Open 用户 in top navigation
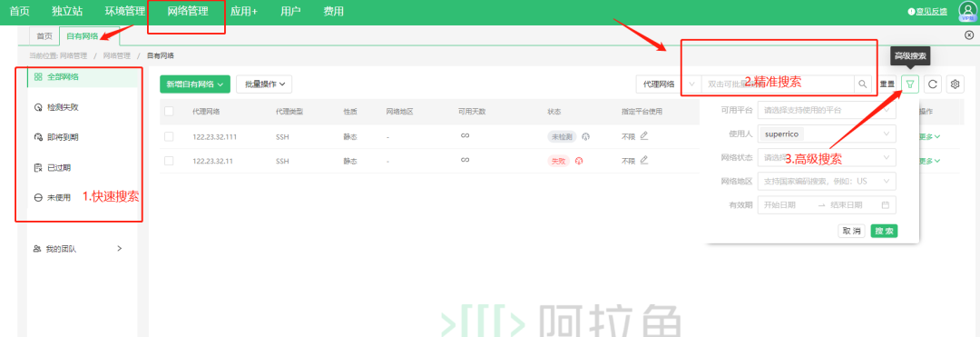 (290, 11)
